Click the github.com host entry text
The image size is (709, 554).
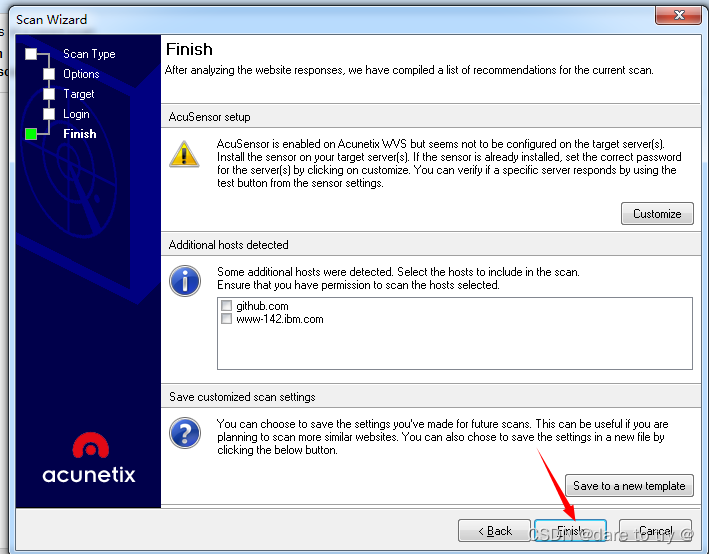tap(262, 306)
